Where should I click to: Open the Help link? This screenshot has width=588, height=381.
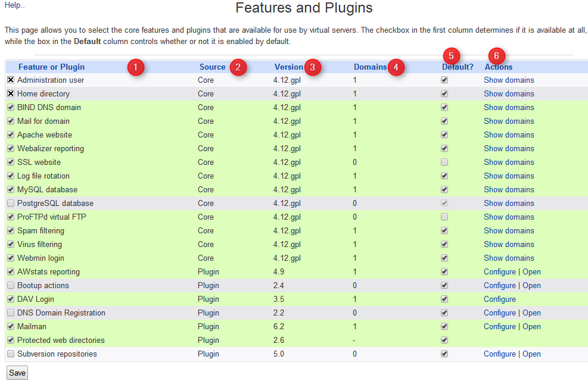pos(14,5)
